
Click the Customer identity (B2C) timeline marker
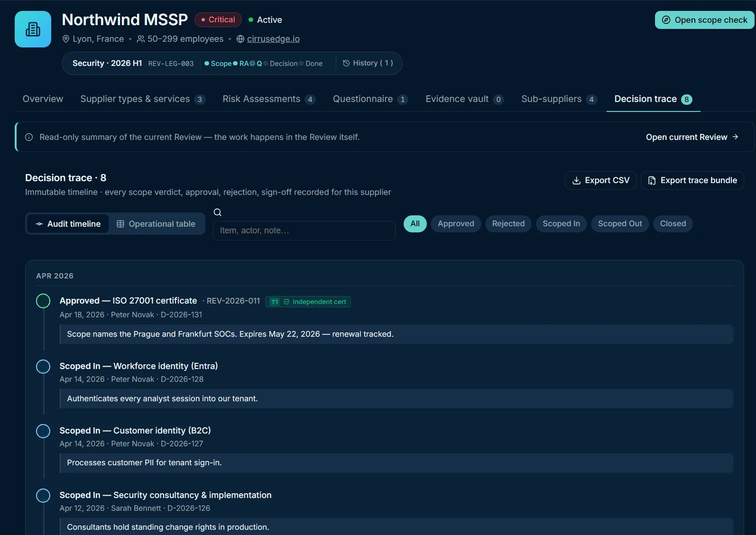click(43, 431)
